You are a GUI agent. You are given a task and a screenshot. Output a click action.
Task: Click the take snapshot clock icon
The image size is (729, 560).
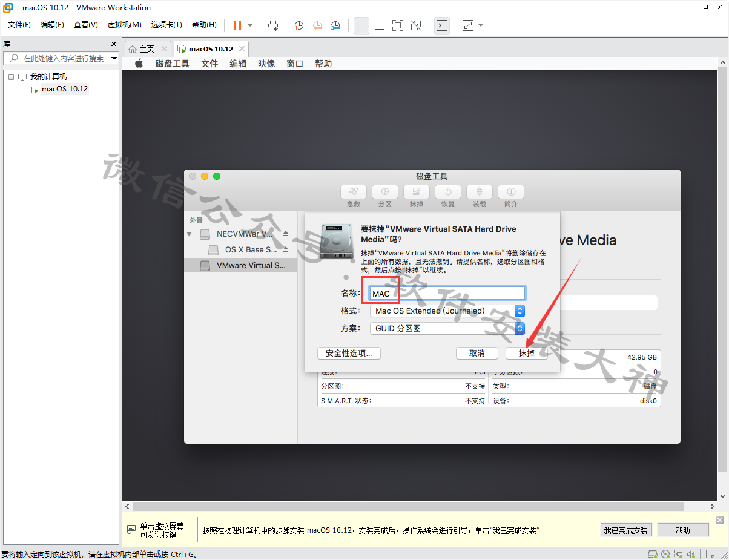(299, 25)
